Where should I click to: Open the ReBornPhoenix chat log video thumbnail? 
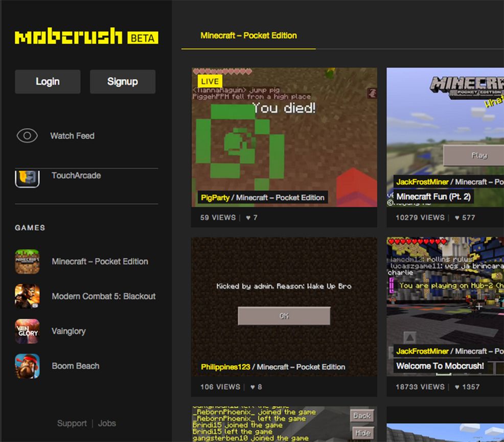tap(284, 424)
